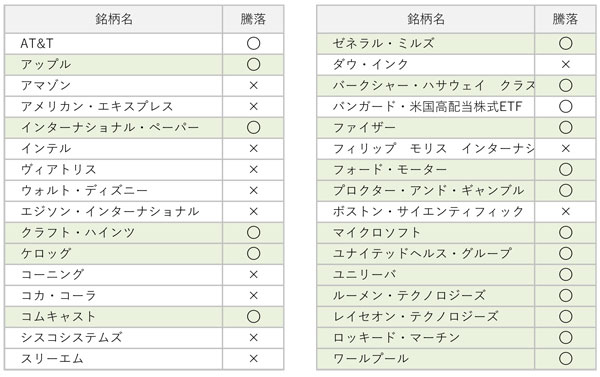Click the × mark beside ダウ・インク

pos(566,64)
